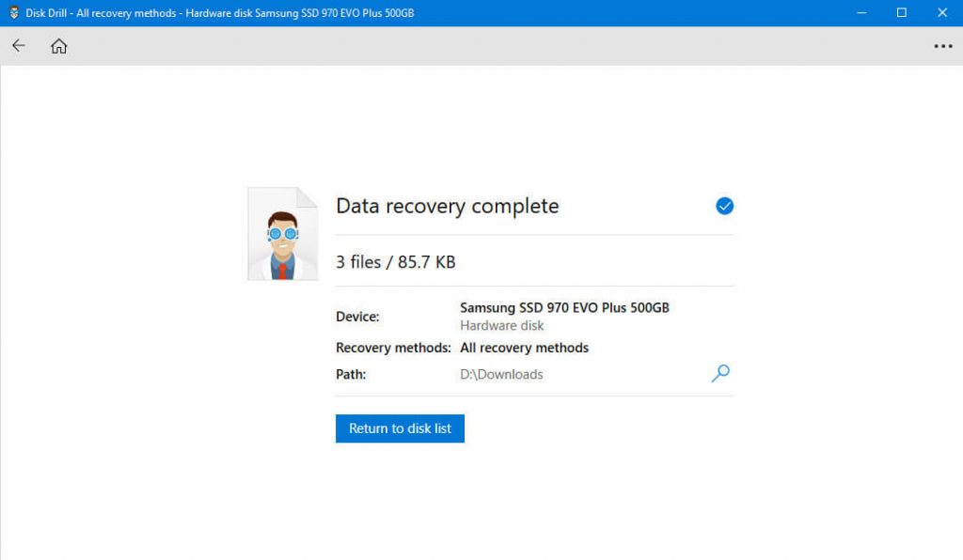Open the three-dot options menu
This screenshot has width=963, height=560.
point(942,46)
